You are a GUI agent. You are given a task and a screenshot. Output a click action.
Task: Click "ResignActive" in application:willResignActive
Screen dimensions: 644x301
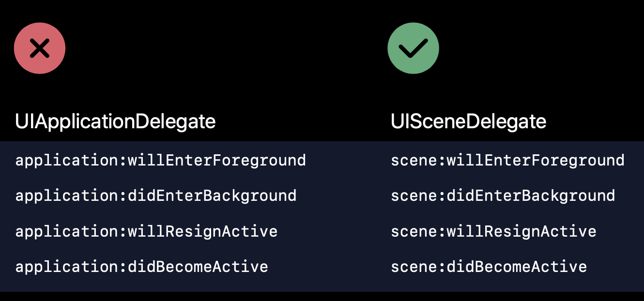tap(222, 231)
